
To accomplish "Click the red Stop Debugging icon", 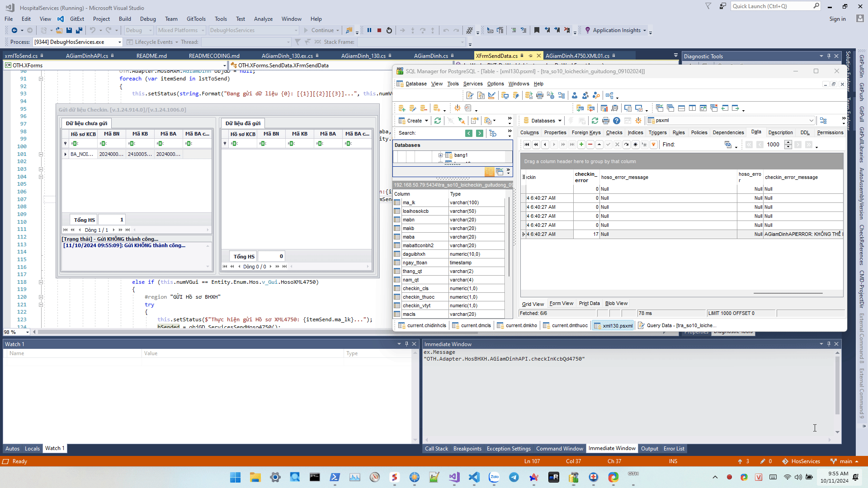I will click(x=379, y=30).
